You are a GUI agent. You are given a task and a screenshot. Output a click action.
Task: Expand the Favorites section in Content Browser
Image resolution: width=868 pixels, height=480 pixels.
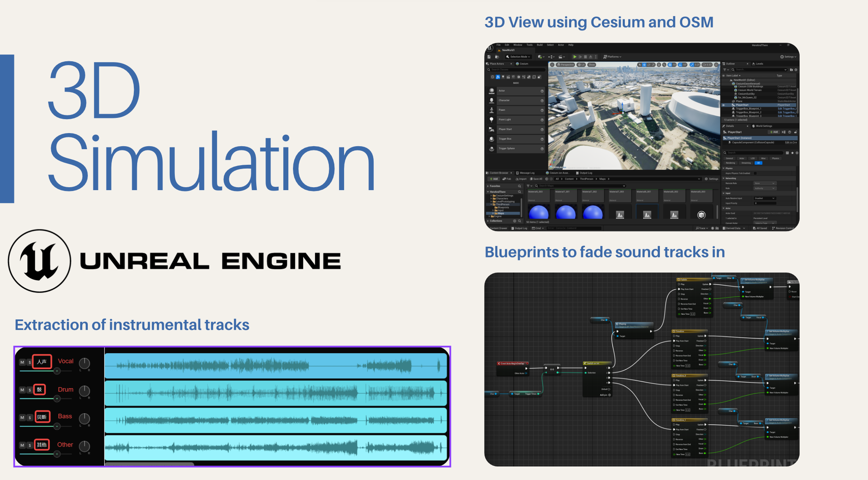point(488,186)
